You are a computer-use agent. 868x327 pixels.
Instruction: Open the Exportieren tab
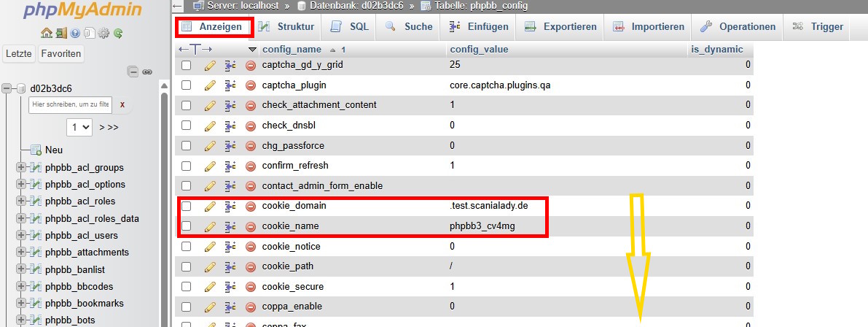point(560,27)
